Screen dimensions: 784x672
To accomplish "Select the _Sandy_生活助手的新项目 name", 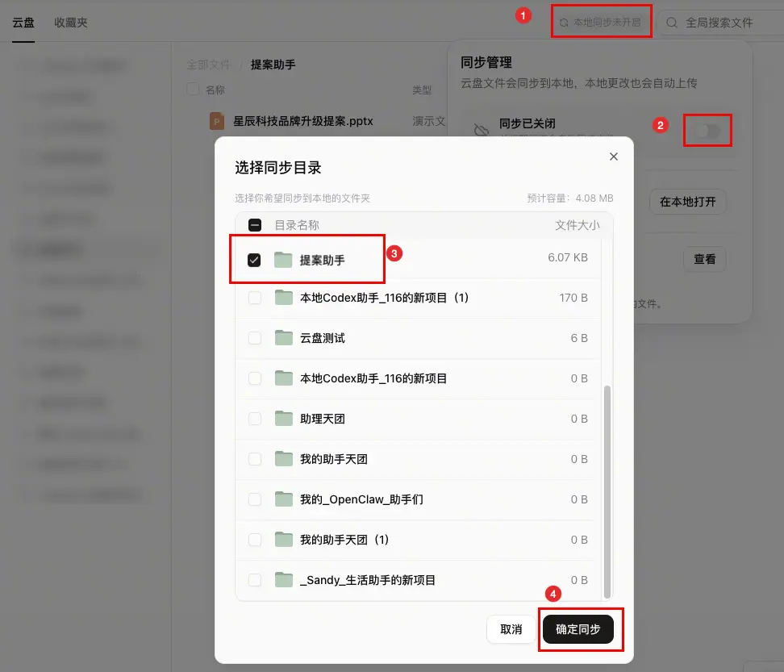I will click(368, 580).
